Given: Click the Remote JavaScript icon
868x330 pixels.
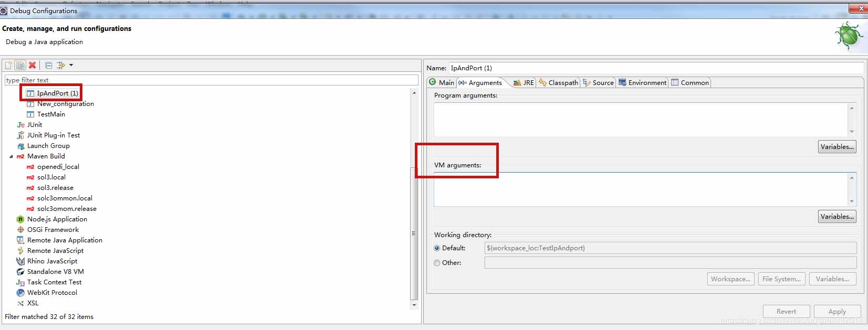Looking at the screenshot, I should point(20,250).
